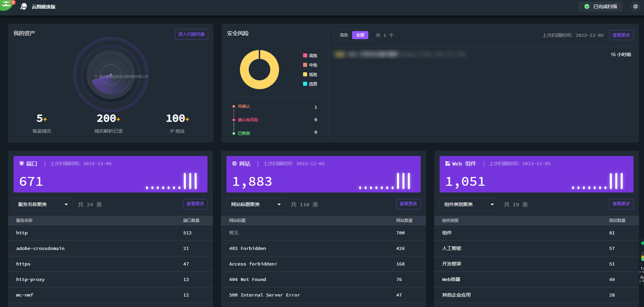The height and width of the screenshot is (307, 644).
Task: Click the bar chart icon in 端口 card
Action: pyautogui.click(x=190, y=181)
